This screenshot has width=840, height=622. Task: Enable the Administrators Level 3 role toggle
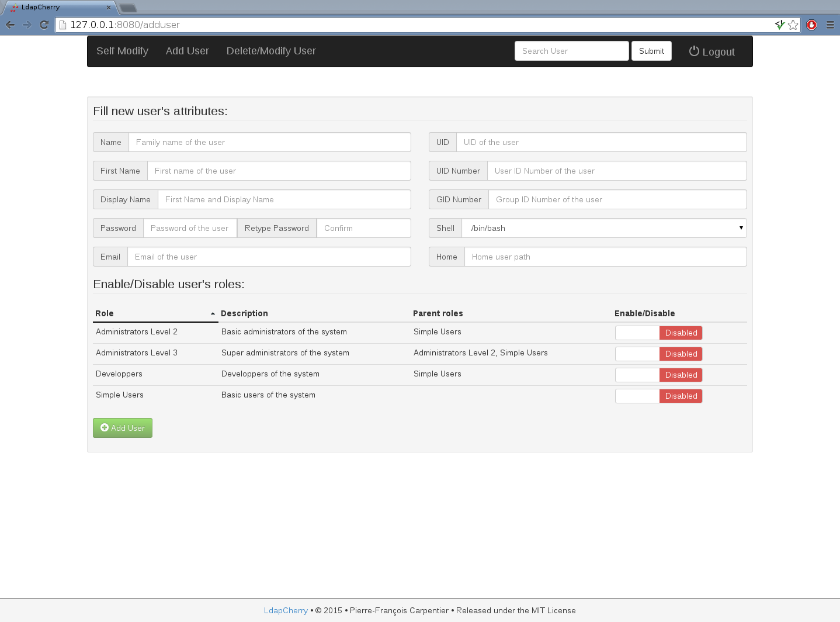pos(658,354)
